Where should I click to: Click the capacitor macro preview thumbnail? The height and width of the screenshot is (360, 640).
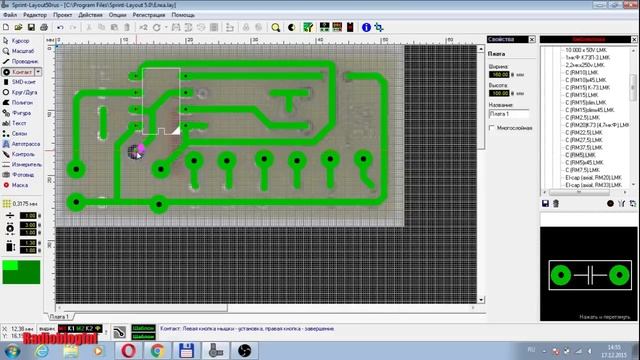pos(590,275)
